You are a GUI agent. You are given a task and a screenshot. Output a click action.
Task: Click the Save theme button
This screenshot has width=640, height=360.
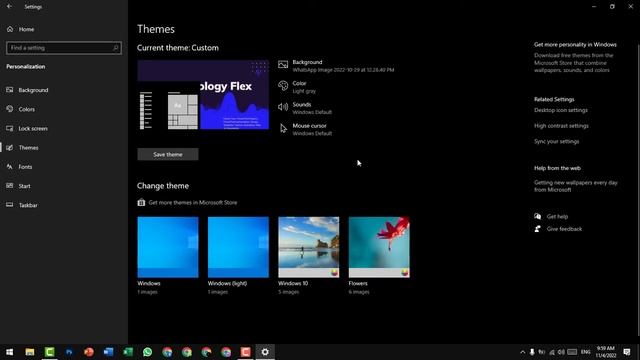pyautogui.click(x=168, y=154)
